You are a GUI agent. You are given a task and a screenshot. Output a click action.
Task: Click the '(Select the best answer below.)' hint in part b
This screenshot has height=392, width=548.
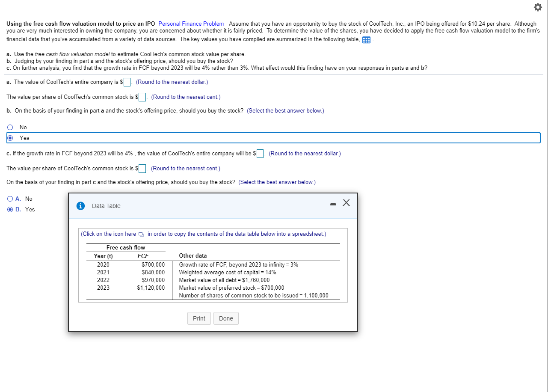(285, 111)
